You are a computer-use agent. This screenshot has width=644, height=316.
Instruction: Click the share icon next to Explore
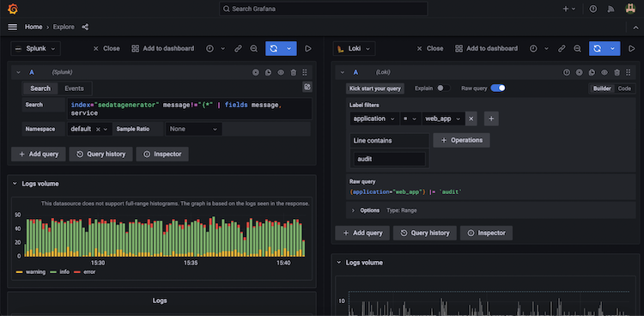click(85, 27)
